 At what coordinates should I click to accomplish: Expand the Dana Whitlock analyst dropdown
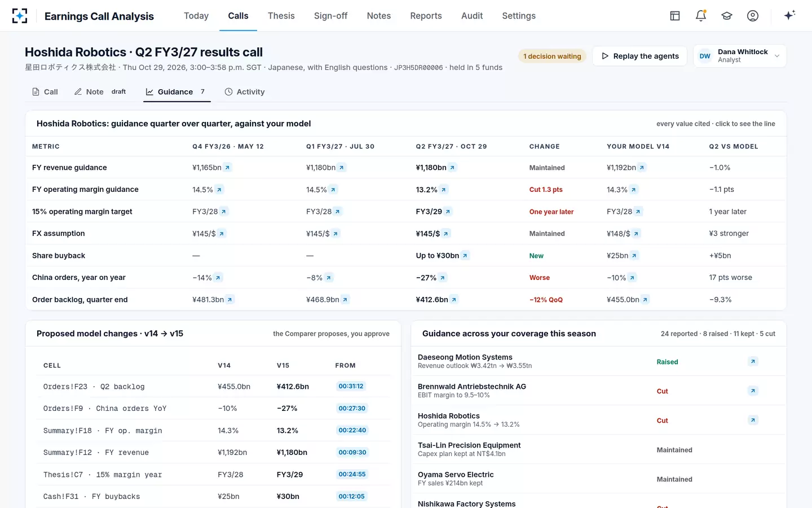tap(739, 56)
